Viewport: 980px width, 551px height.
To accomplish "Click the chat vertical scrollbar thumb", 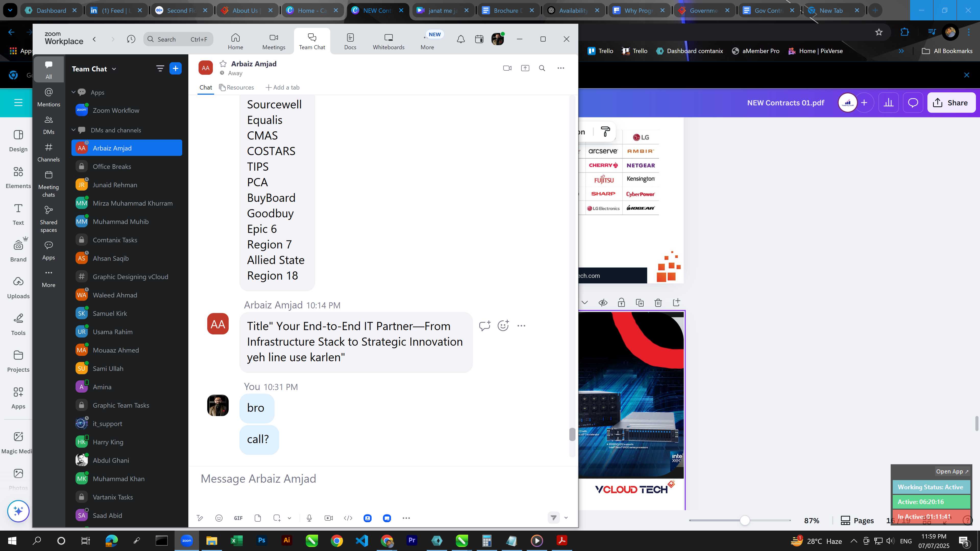I will coord(572,434).
